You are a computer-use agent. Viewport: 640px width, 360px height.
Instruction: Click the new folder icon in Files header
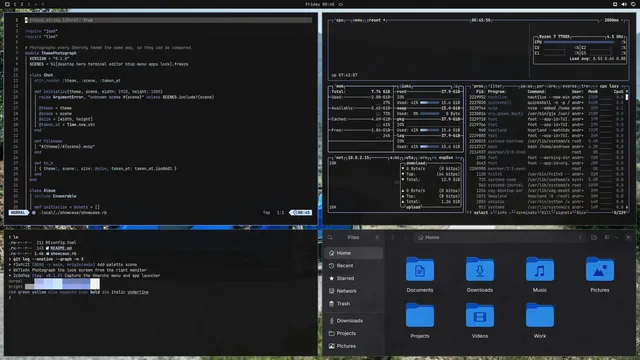coord(594,237)
